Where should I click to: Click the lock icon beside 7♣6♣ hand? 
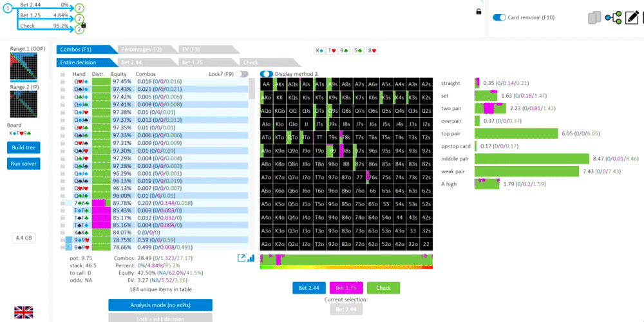pyautogui.click(x=62, y=203)
